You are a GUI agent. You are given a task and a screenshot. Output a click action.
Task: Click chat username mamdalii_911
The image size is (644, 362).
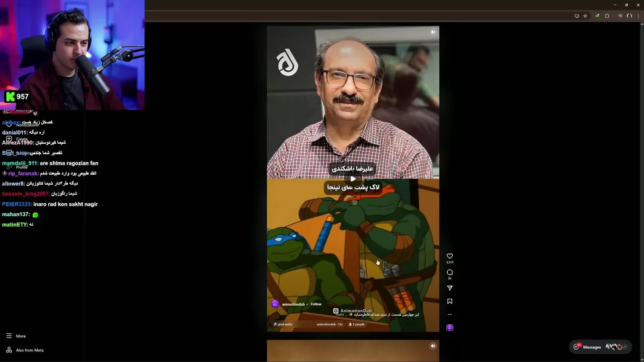pos(20,163)
